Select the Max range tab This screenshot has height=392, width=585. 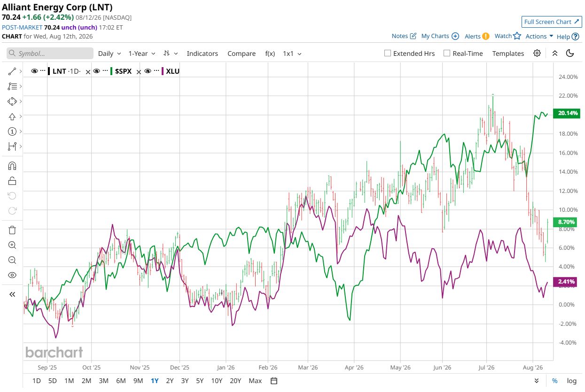coord(255,381)
